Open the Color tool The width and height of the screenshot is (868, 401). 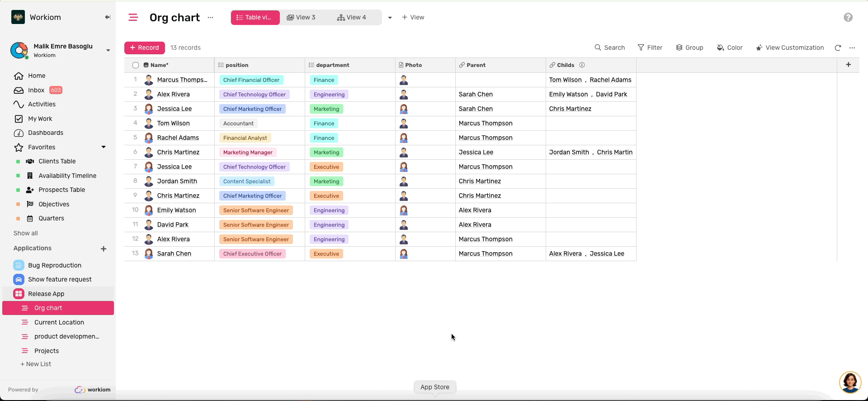point(730,48)
